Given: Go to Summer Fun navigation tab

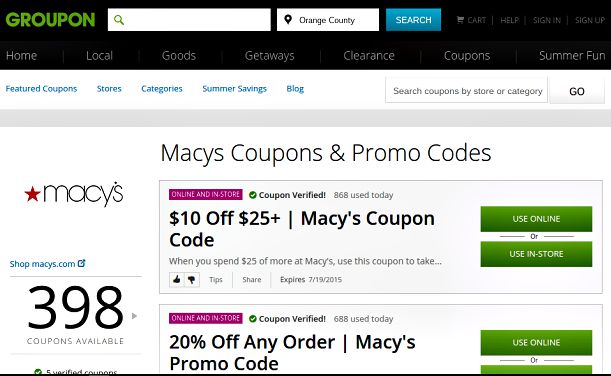Looking at the screenshot, I should click(x=572, y=56).
